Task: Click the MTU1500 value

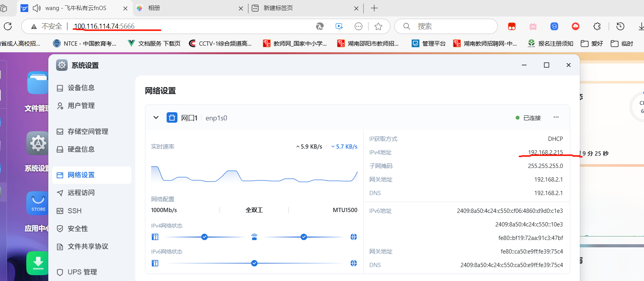Action: tap(345, 210)
